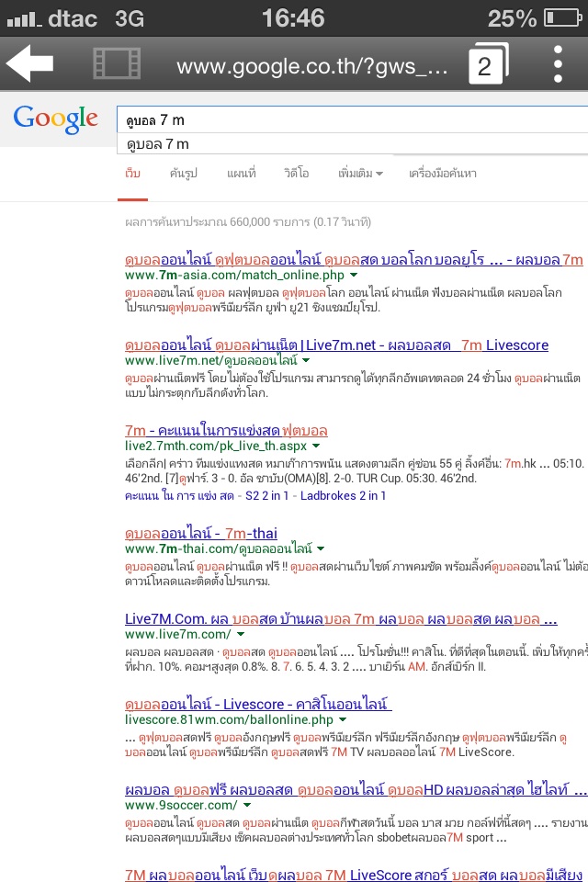Open the 7m-asia.com ดูบอลออนไลน์ result link
588x882 pixels.
coord(354,259)
